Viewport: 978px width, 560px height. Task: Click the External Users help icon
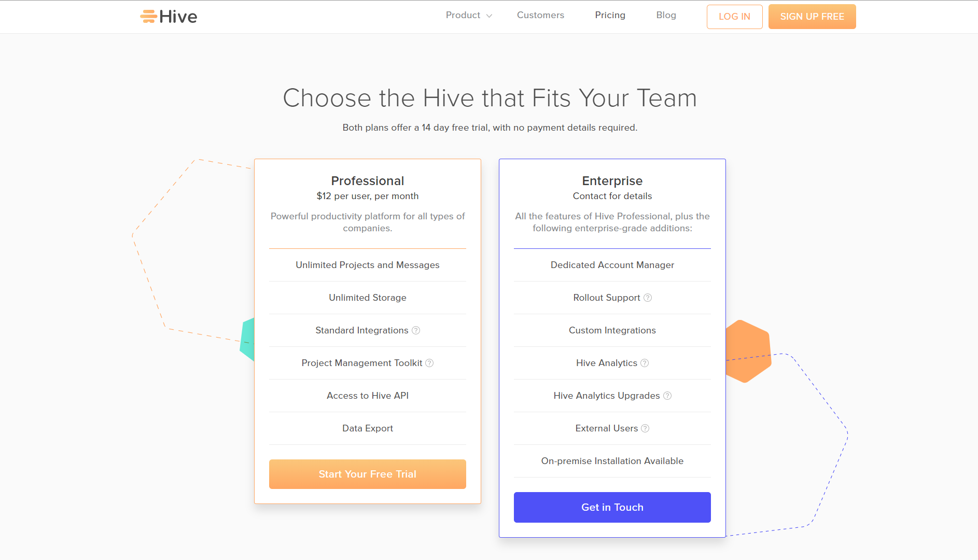[x=645, y=428]
